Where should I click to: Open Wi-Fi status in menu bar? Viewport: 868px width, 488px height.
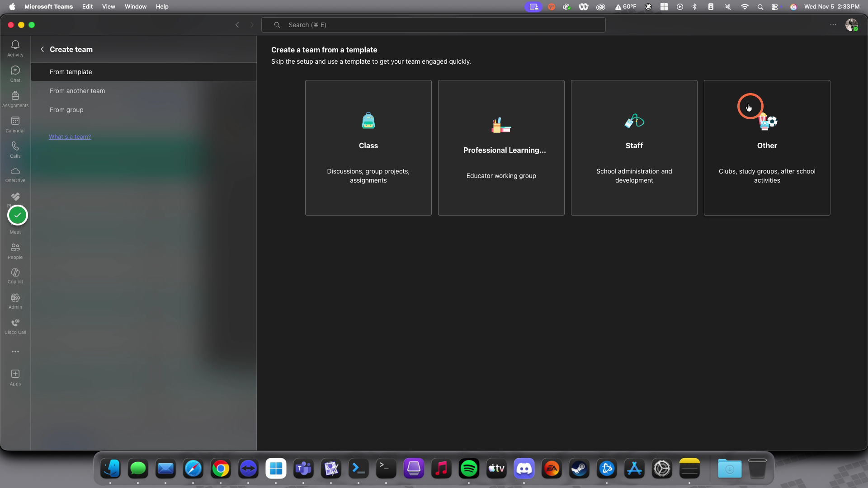click(745, 6)
